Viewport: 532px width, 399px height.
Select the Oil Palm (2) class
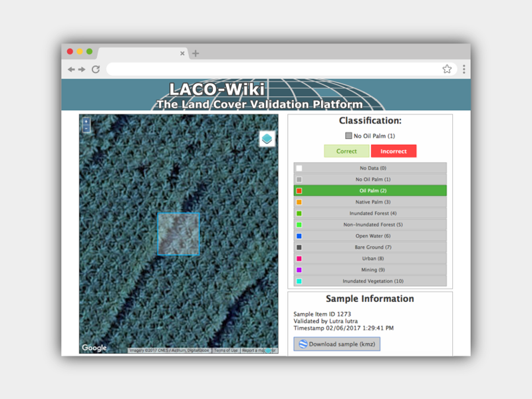pyautogui.click(x=370, y=191)
